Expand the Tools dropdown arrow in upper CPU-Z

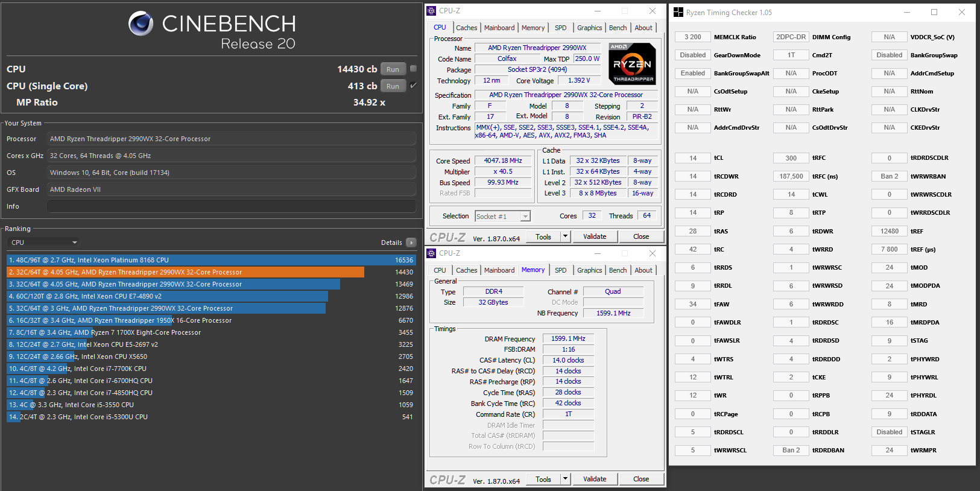(x=565, y=236)
